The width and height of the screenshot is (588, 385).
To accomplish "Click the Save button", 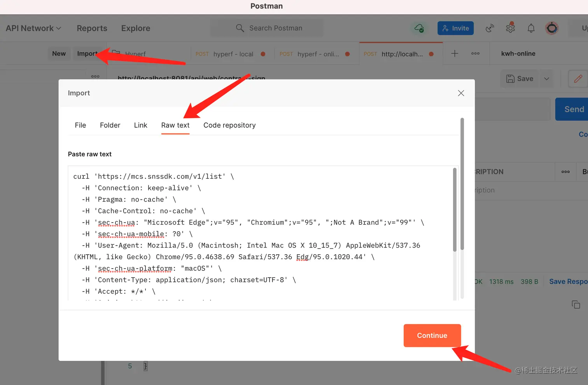I will click(520, 79).
